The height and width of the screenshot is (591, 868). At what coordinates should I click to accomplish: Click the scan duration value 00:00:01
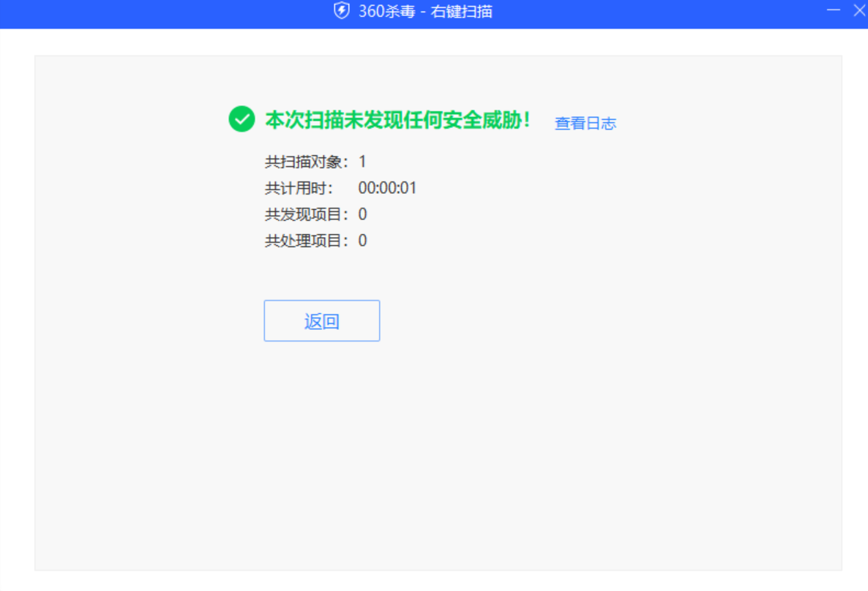(x=387, y=188)
